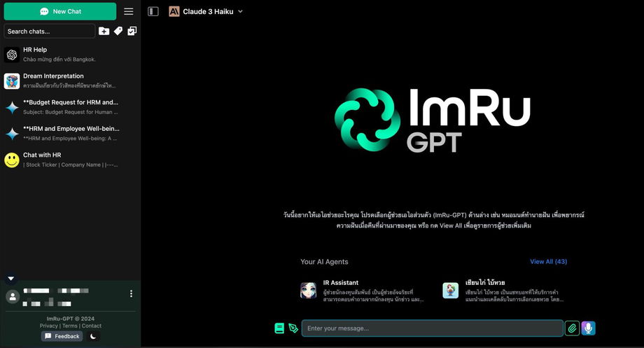This screenshot has height=348, width=644.
Task: Open the prompt library book icon
Action: [279, 328]
